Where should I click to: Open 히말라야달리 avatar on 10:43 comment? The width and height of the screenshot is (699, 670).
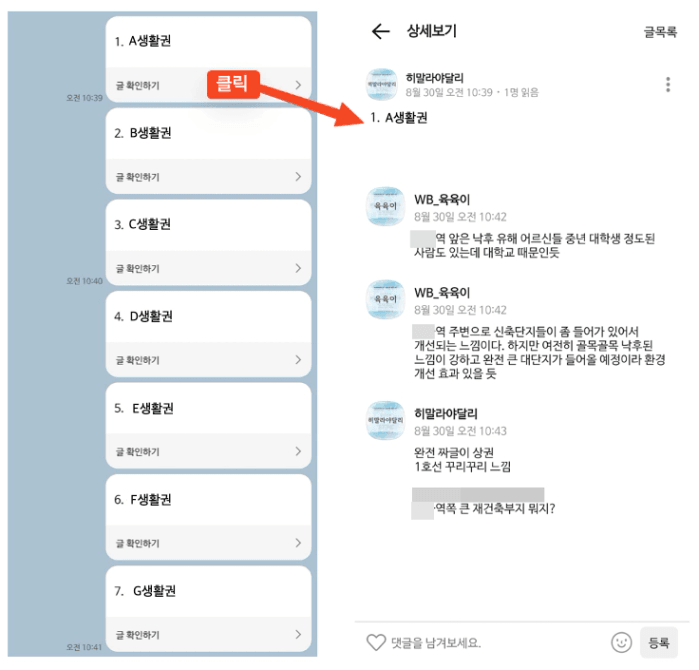tap(385, 420)
